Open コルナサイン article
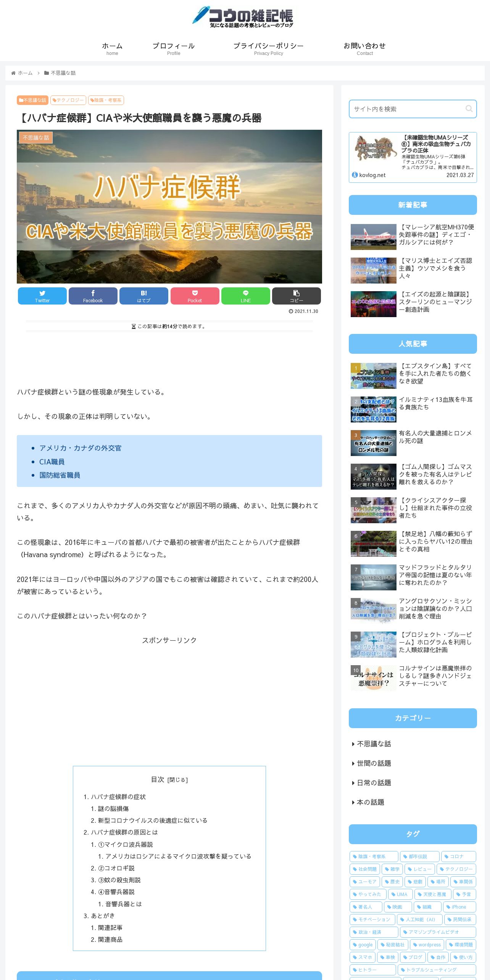The height and width of the screenshot is (980, 490). click(413, 678)
